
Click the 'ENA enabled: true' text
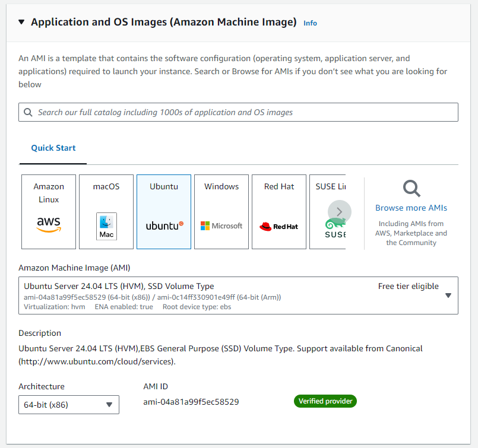[124, 307]
